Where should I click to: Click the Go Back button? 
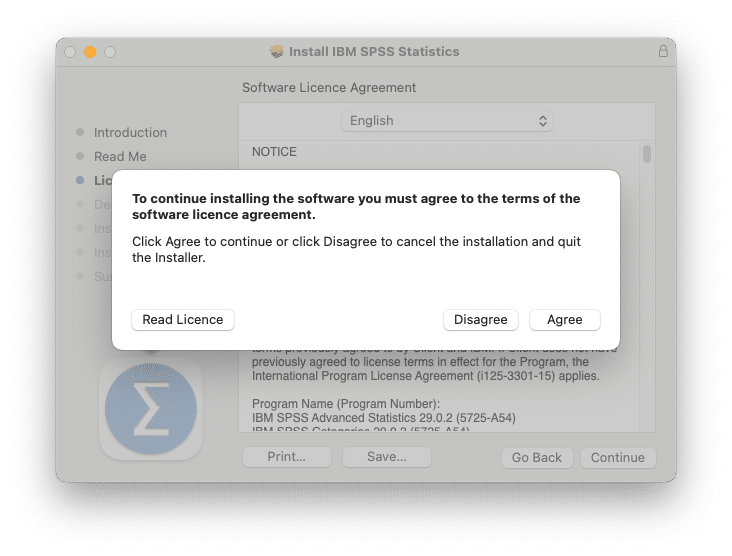click(537, 457)
